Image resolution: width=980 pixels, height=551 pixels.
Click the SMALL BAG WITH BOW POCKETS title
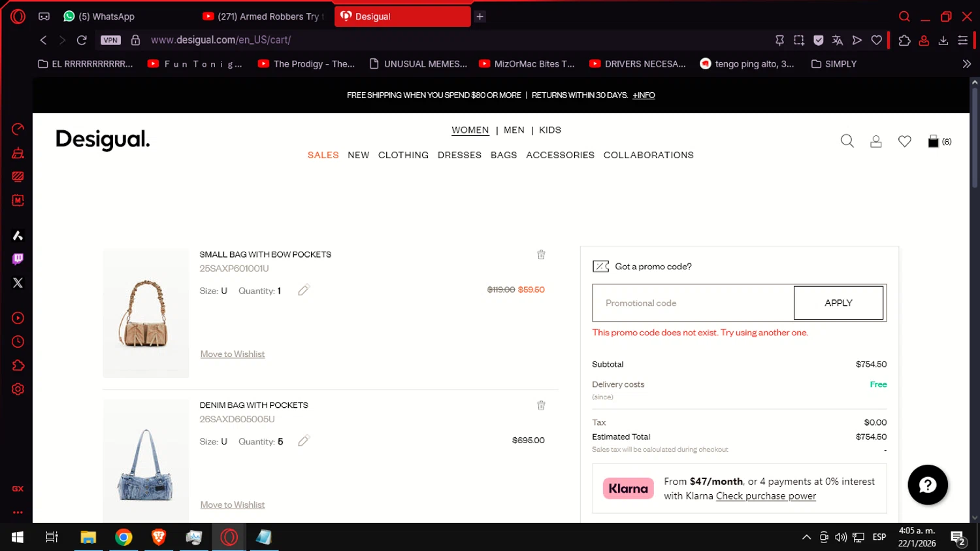pyautogui.click(x=265, y=254)
